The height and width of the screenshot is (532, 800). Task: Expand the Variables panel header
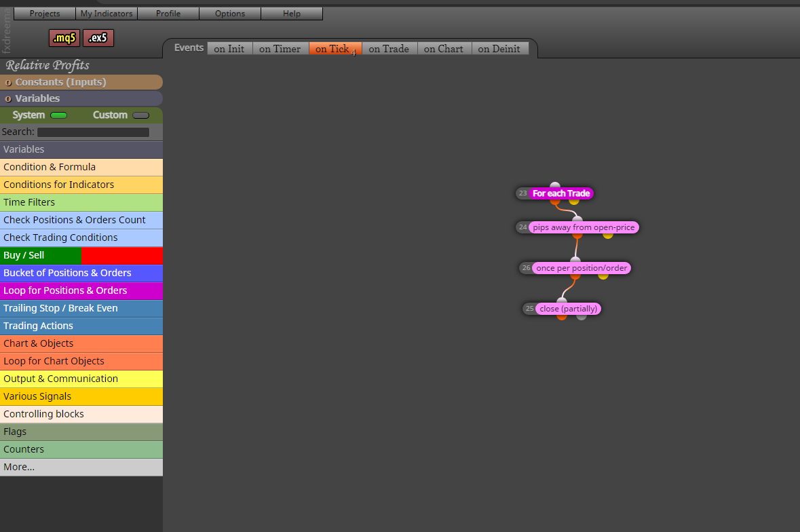pos(81,98)
